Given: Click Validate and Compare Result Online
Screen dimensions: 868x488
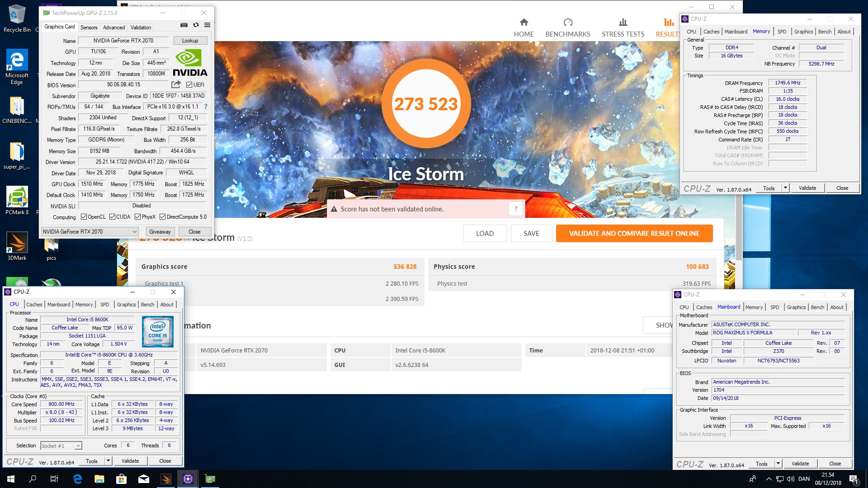Looking at the screenshot, I should [x=634, y=234].
